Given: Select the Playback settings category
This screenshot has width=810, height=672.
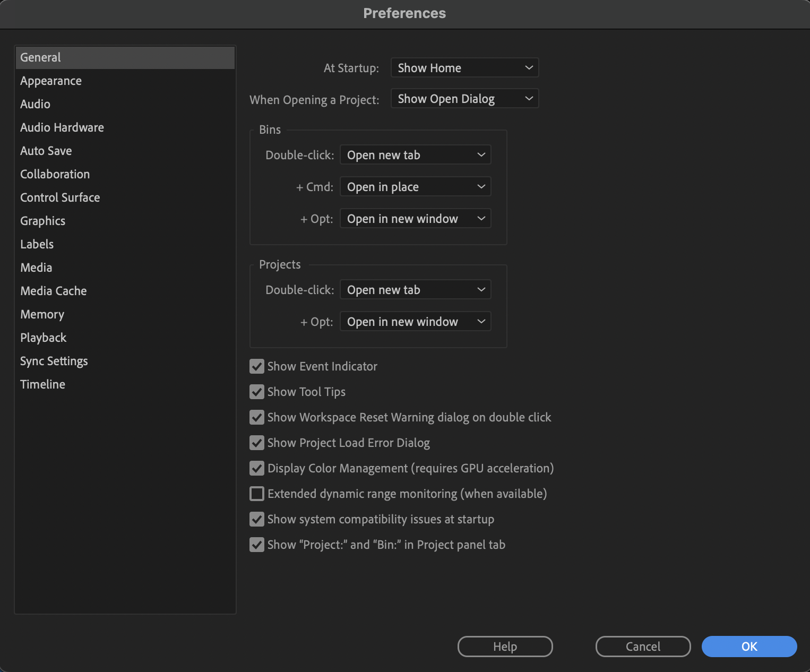Looking at the screenshot, I should [43, 337].
